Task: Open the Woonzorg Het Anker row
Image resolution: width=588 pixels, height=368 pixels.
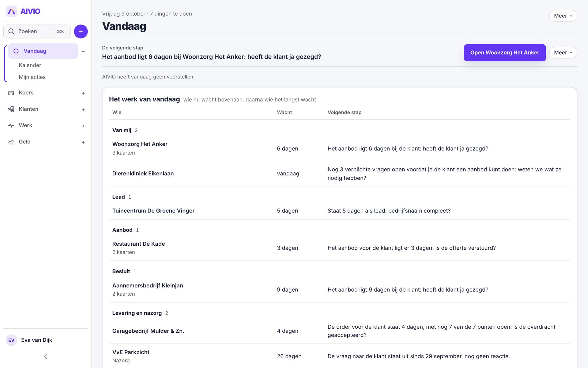Action: (339, 148)
